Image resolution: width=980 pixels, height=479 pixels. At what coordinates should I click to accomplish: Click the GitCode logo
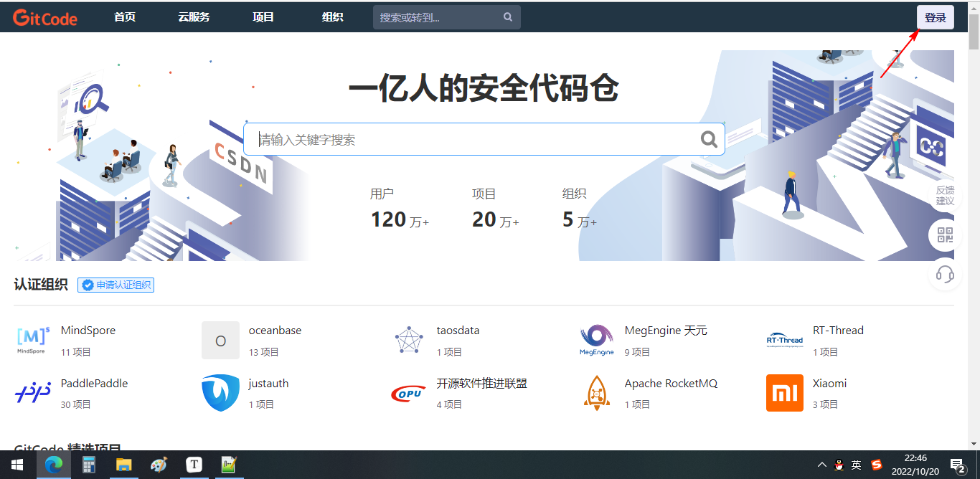tap(44, 16)
